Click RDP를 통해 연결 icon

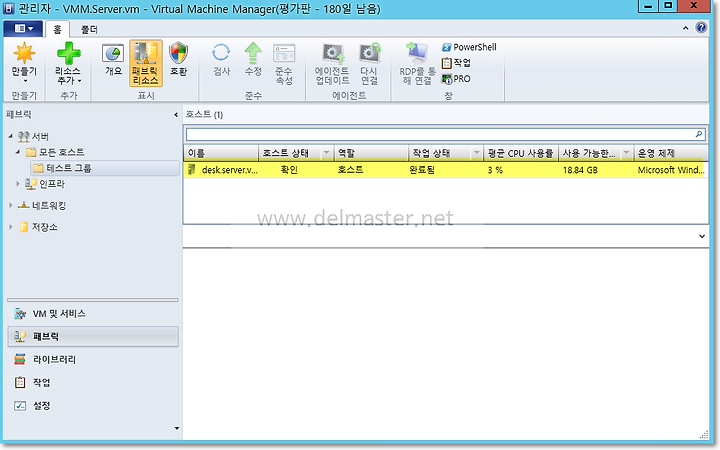pyautogui.click(x=417, y=53)
